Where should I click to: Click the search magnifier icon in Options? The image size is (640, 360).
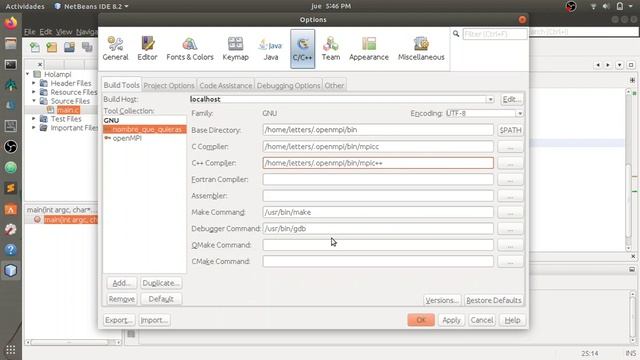click(456, 34)
